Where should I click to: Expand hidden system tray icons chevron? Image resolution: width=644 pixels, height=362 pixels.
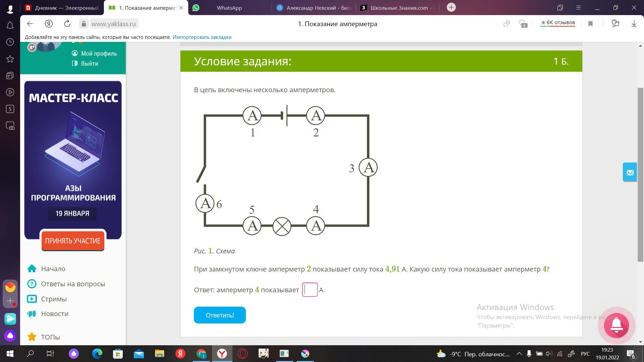point(519,354)
